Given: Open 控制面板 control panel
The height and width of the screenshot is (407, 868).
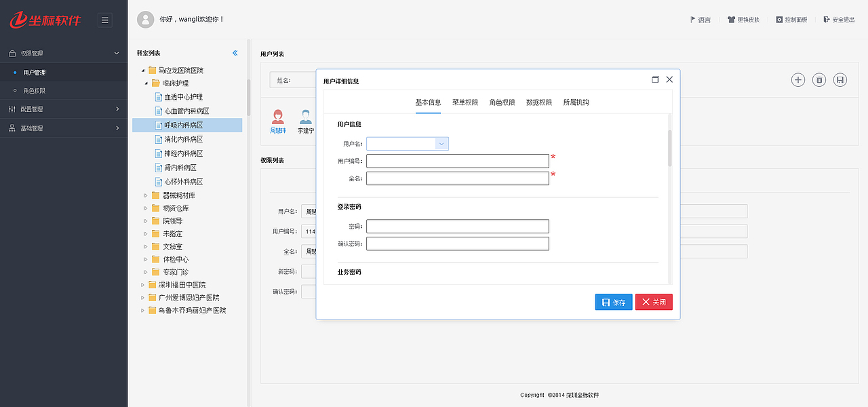Looking at the screenshot, I should tap(791, 20).
